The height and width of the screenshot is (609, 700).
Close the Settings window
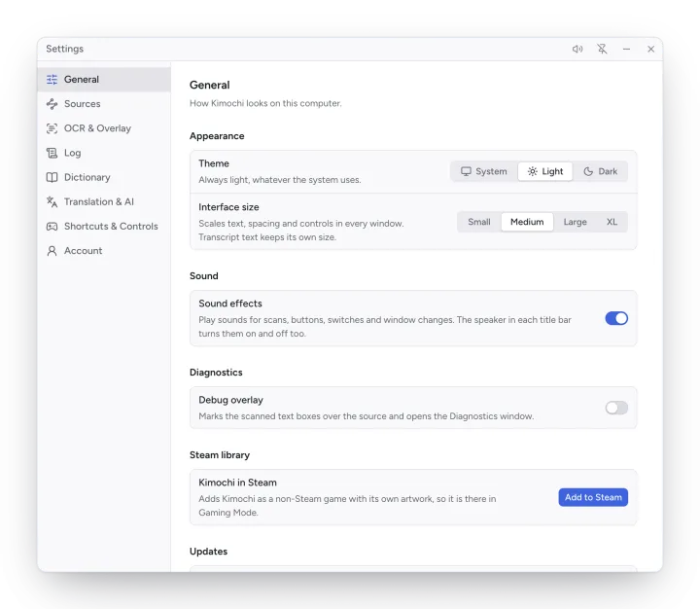pos(650,50)
